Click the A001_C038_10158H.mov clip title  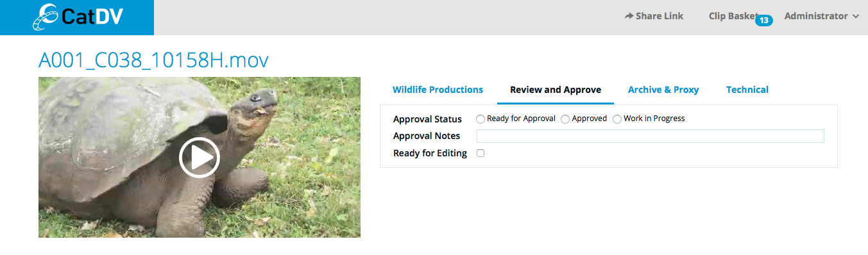click(153, 60)
